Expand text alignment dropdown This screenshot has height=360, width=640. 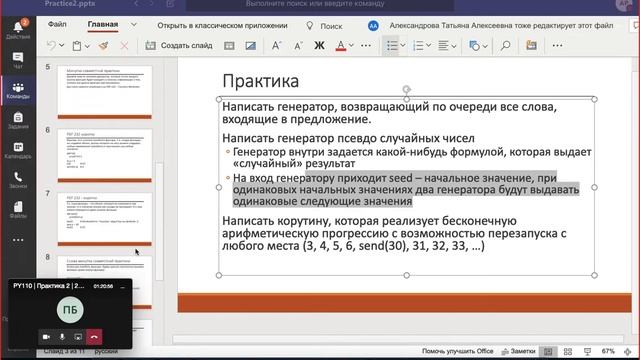pos(453,46)
